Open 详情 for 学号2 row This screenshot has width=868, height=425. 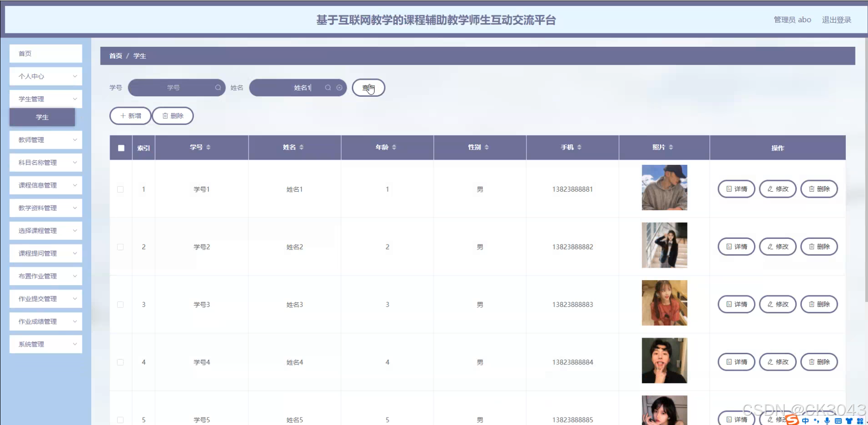737,247
